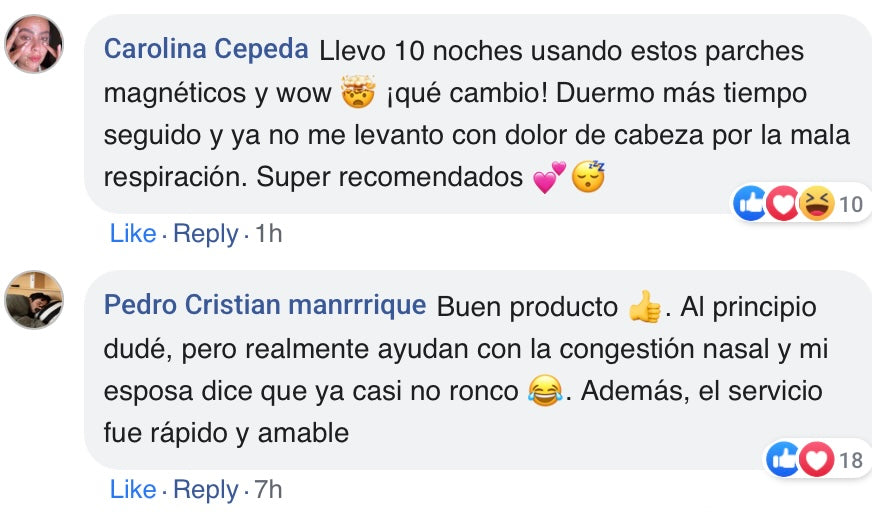Click the tears of joy emoji after "ronco"
This screenshot has height=512, width=872.
[x=545, y=391]
